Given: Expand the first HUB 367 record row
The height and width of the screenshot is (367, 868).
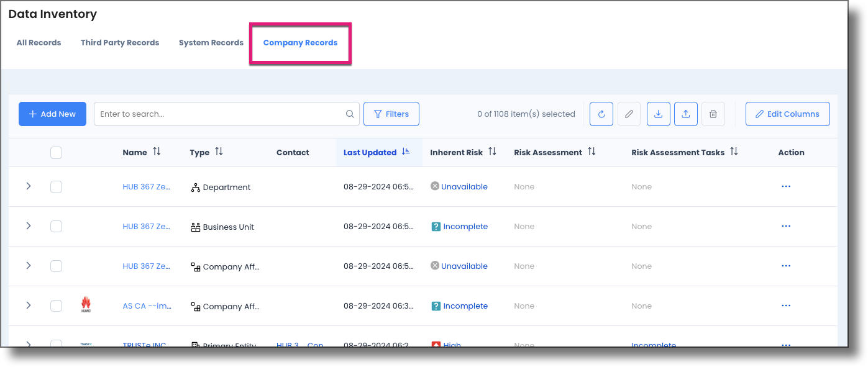Looking at the screenshot, I should click(x=28, y=186).
